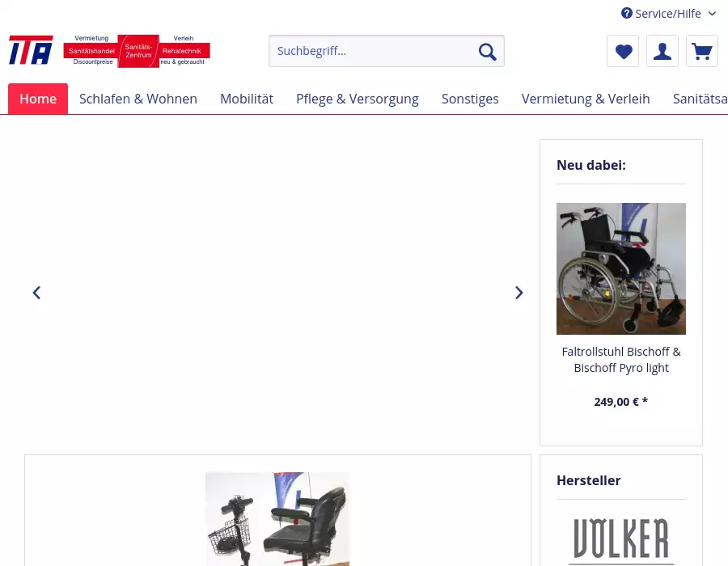728x566 pixels.
Task: Open the shopping cart icon
Action: [x=702, y=52]
